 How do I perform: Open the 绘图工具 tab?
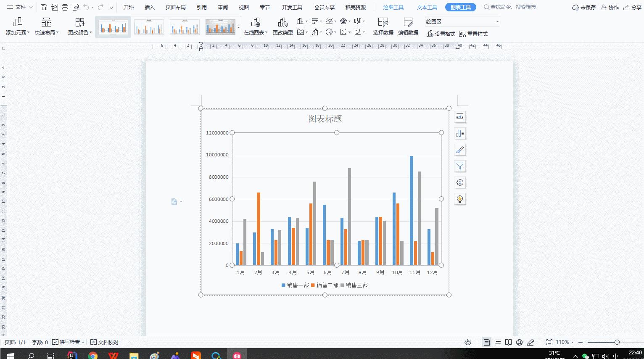pyautogui.click(x=393, y=7)
